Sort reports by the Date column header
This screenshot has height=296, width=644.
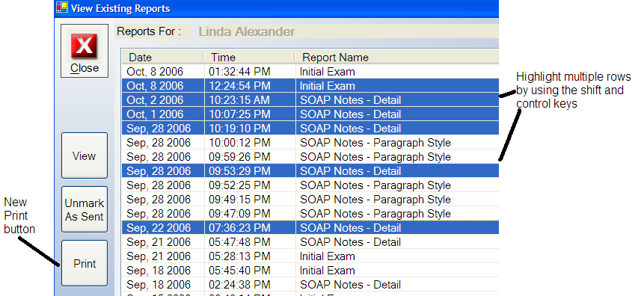[x=162, y=57]
